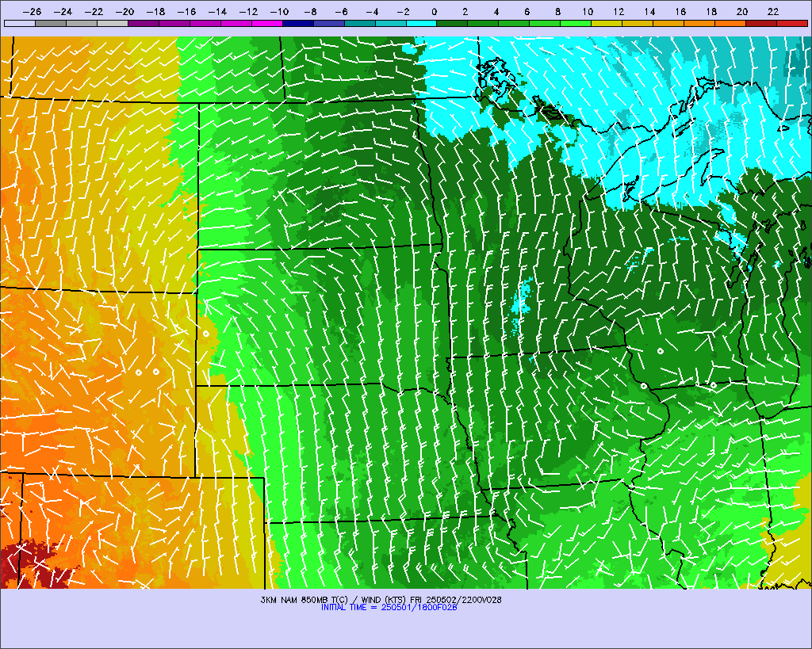Click the legend swatch between 16 and 18

[699, 23]
